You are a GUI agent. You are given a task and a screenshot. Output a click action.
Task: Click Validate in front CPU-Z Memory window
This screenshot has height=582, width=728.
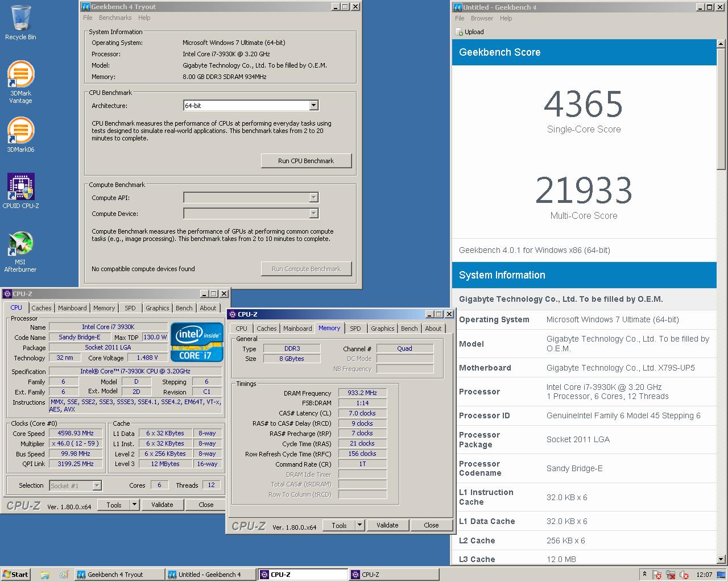pyautogui.click(x=387, y=525)
